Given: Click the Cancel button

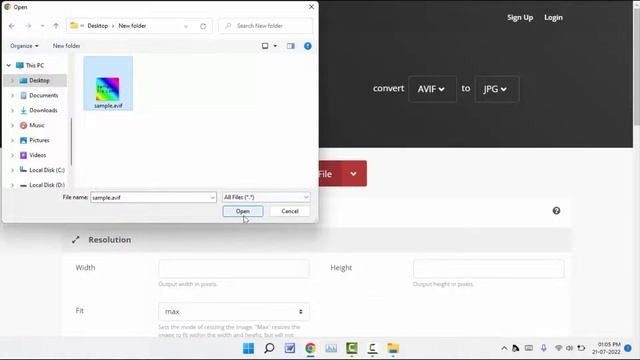Looking at the screenshot, I should coord(290,211).
